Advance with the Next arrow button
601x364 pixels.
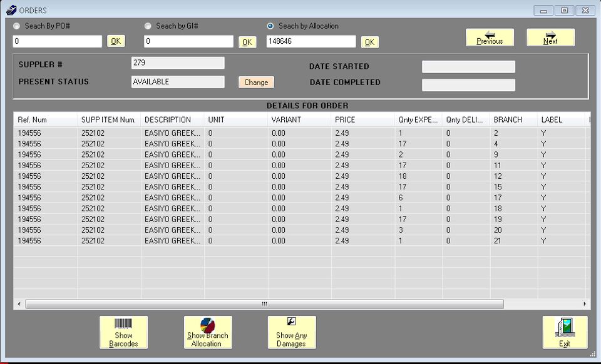pos(550,38)
